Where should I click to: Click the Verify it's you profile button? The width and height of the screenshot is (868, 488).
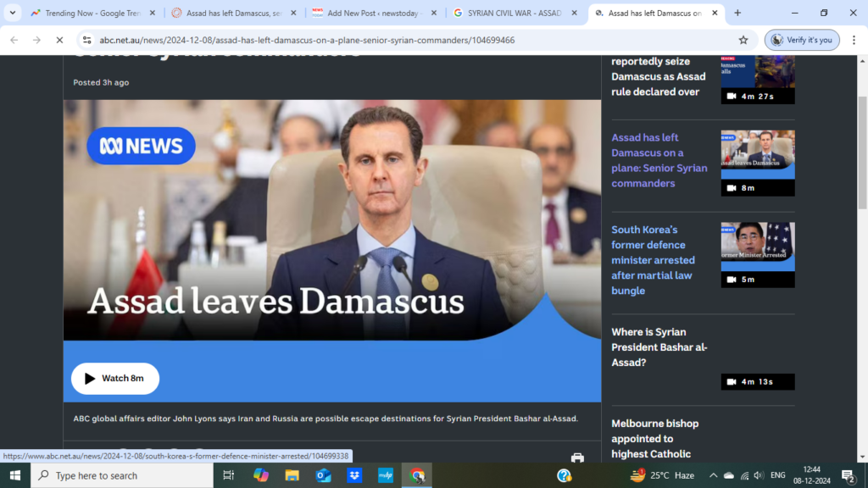802,40
